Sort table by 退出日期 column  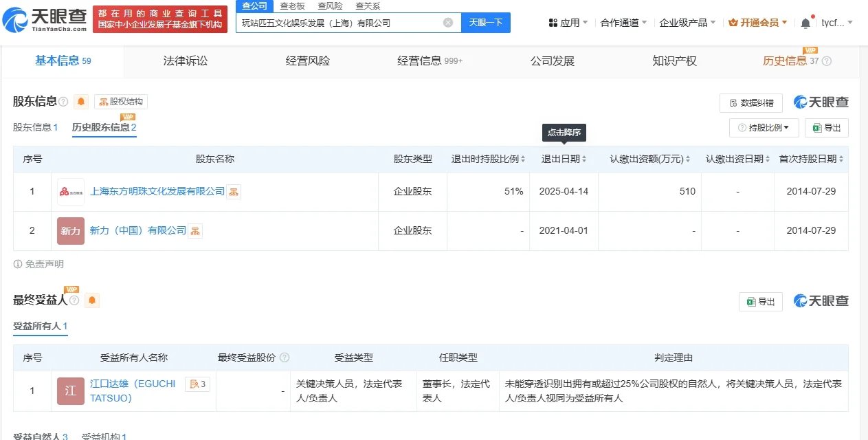[564, 159]
